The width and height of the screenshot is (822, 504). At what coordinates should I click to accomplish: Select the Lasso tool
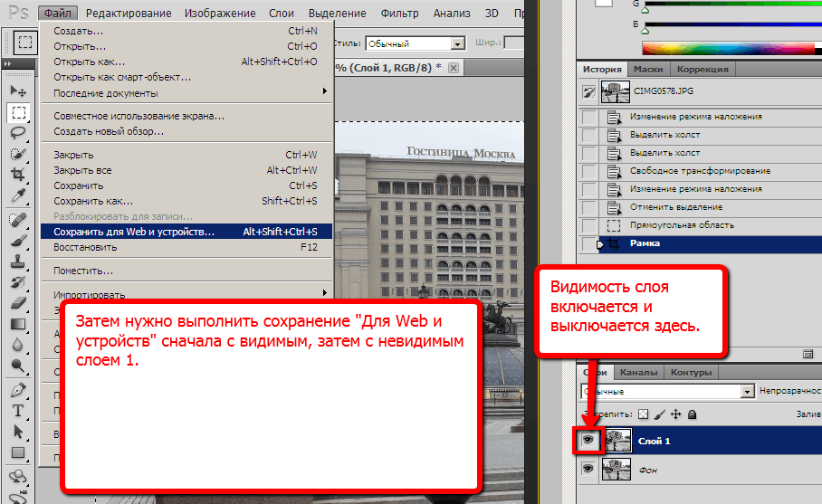coord(18,132)
